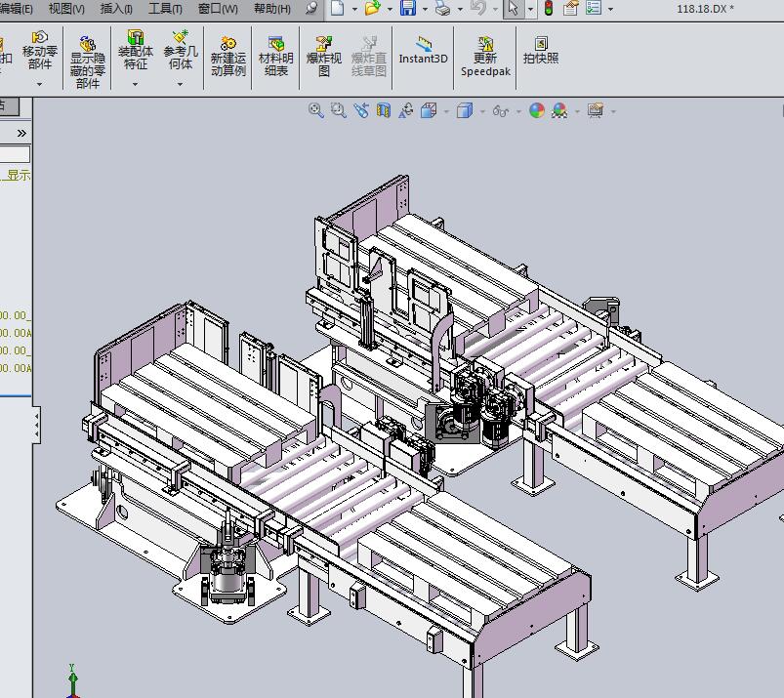Click the Open folder icon
The width and height of the screenshot is (784, 698).
(372, 8)
